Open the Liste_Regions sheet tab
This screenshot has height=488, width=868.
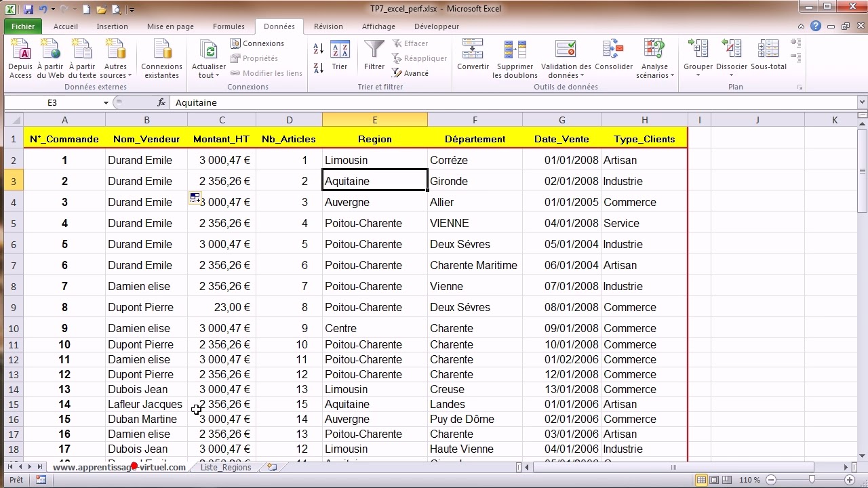pyautogui.click(x=226, y=467)
